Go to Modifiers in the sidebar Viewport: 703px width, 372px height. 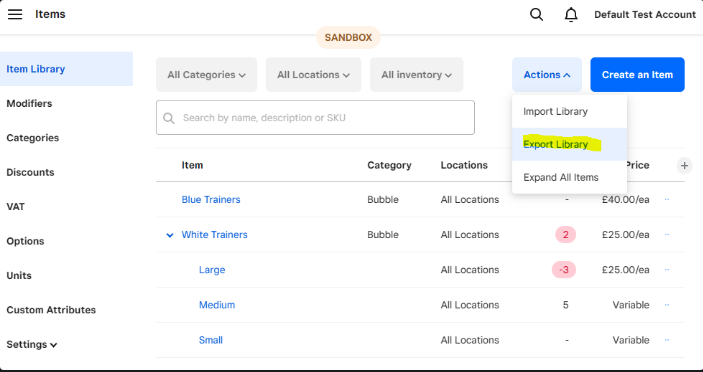(x=29, y=104)
